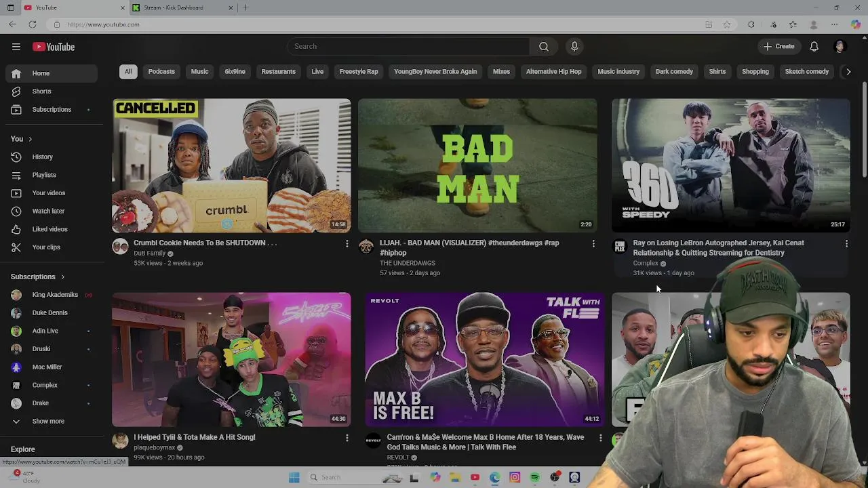
Task: Expand the Subscriptions section header
Action: pos(38,277)
